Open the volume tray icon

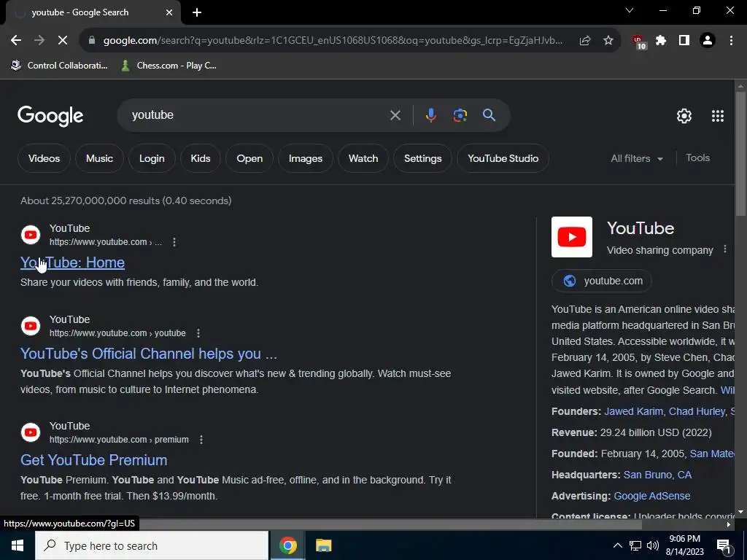point(653,545)
